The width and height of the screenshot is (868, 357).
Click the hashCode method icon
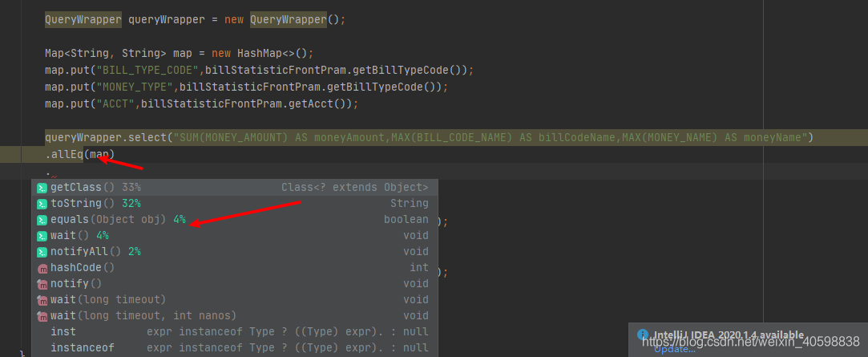click(x=42, y=268)
